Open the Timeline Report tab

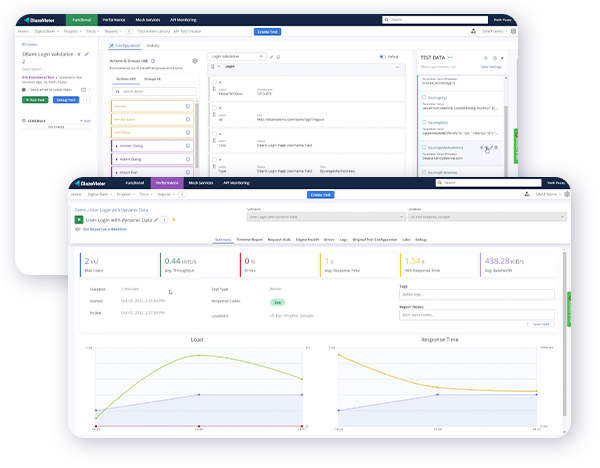(249, 240)
